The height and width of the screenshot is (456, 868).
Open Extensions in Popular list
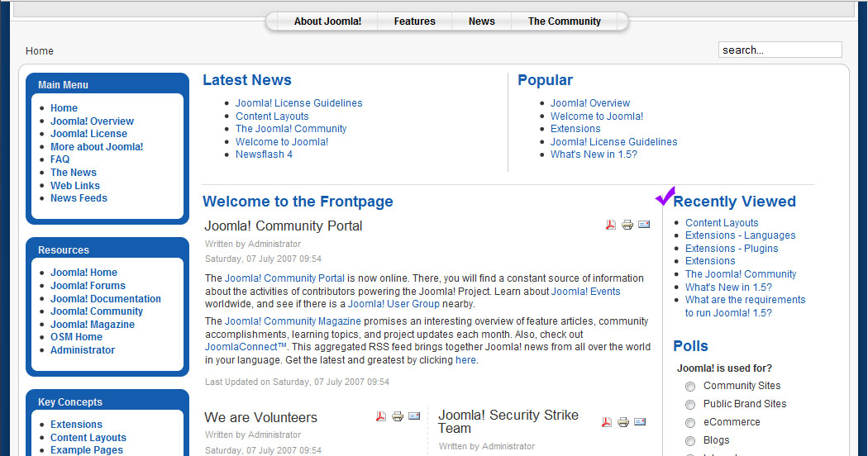click(x=575, y=129)
